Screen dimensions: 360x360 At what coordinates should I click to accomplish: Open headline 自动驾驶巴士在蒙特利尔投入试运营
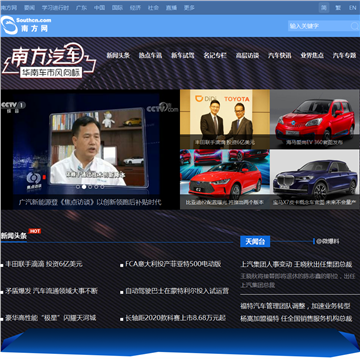point(177,291)
